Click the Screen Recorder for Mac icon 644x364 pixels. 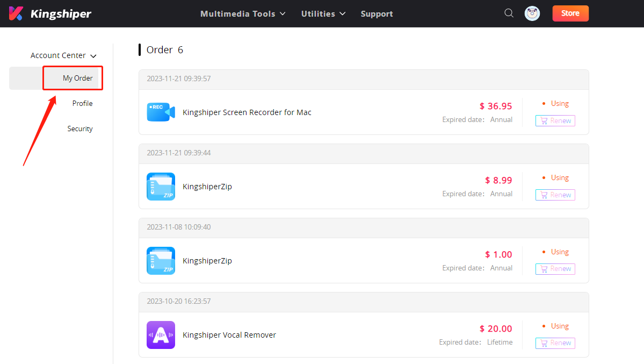[x=161, y=112]
